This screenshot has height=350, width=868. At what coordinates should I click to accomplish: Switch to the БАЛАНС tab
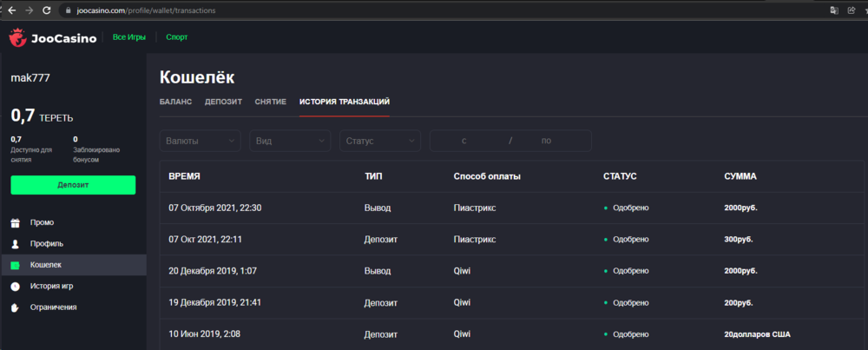175,102
